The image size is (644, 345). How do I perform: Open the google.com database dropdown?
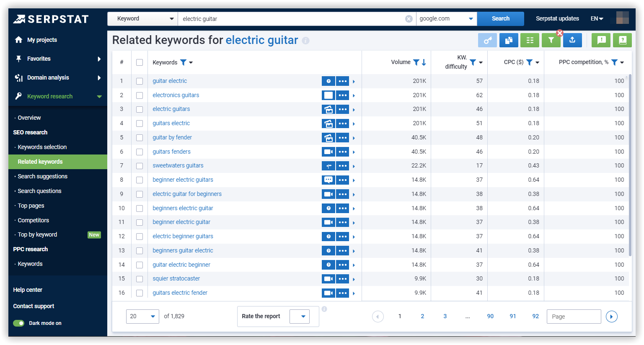coord(447,19)
